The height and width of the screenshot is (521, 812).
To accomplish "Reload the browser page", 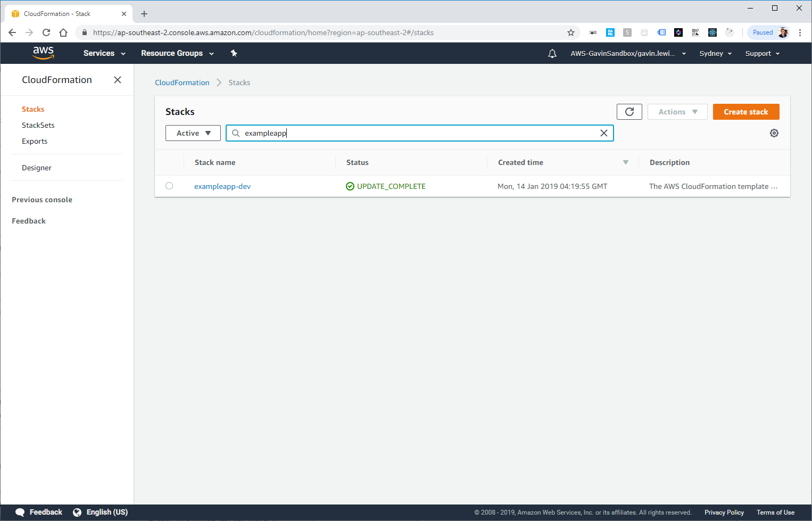I will click(x=46, y=32).
